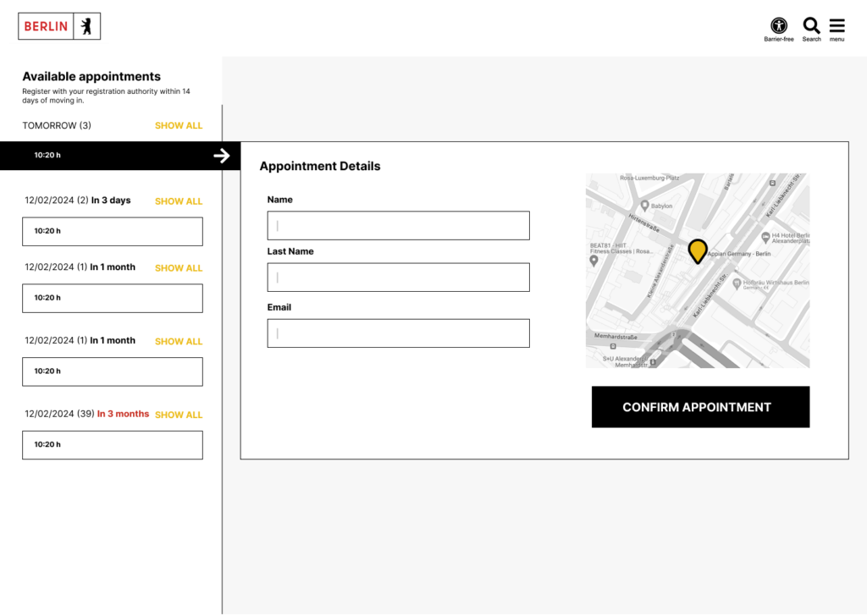Open the Barrier-free accessibility icon
Screen dimensions: 867x616
pos(778,25)
